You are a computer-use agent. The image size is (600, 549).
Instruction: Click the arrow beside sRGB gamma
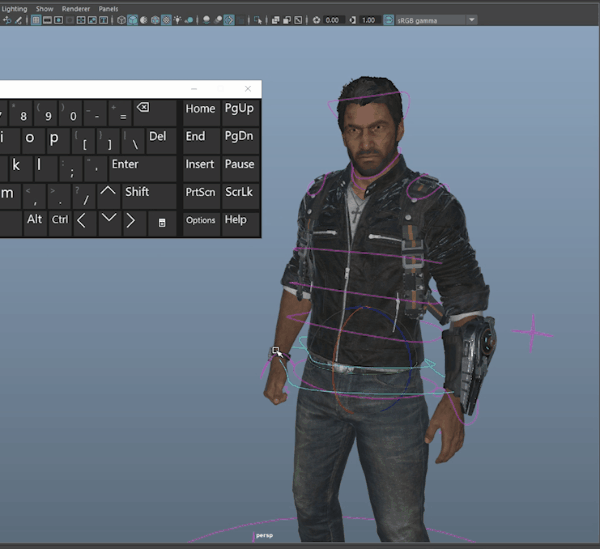pos(472,20)
